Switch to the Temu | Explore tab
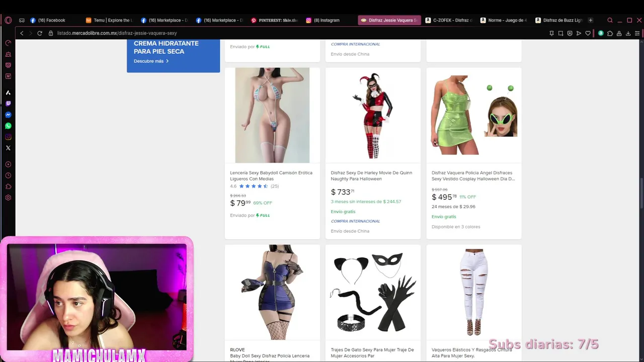 point(109,20)
